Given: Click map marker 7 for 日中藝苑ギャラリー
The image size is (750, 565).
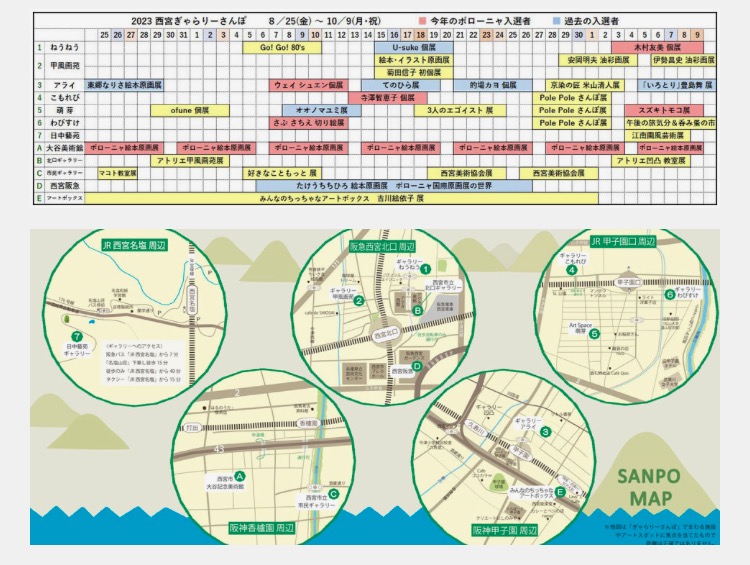Looking at the screenshot, I should tap(76, 337).
